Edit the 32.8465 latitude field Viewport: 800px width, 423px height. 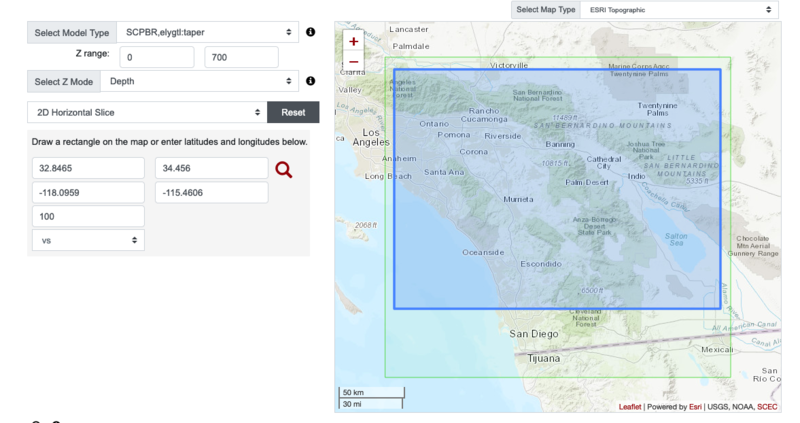88,168
